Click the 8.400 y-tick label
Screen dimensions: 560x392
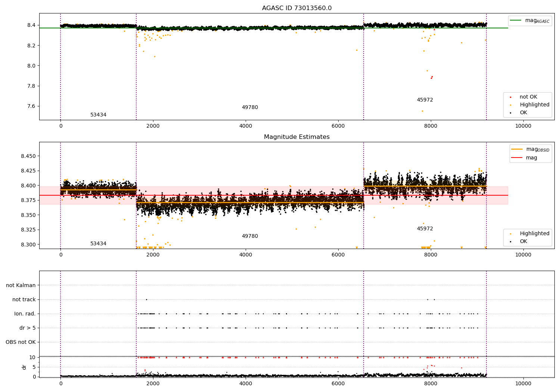click(28, 186)
